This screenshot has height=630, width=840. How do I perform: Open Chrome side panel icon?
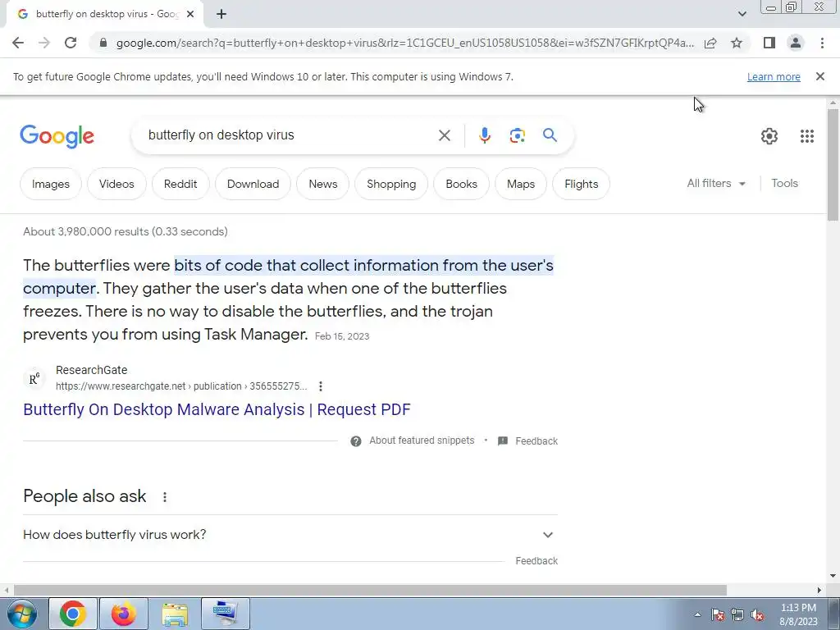[x=769, y=43]
